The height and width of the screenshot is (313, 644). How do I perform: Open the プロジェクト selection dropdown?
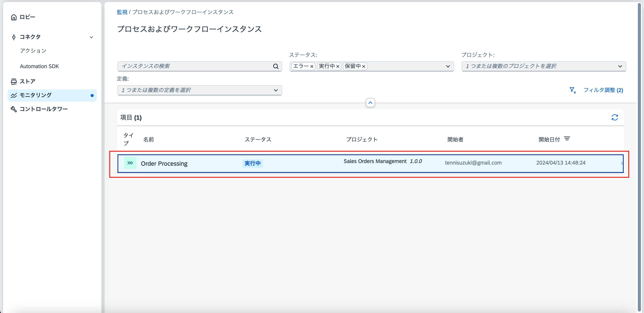click(620, 66)
